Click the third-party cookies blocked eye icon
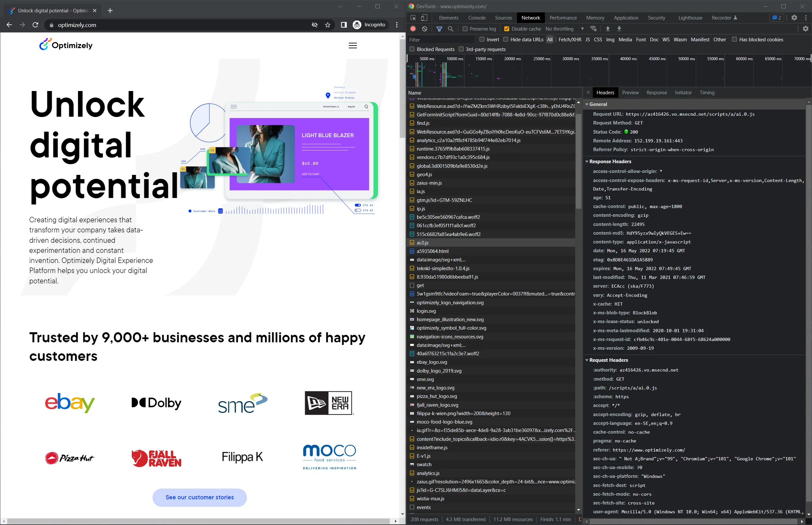The height and width of the screenshot is (525, 812). [x=315, y=25]
